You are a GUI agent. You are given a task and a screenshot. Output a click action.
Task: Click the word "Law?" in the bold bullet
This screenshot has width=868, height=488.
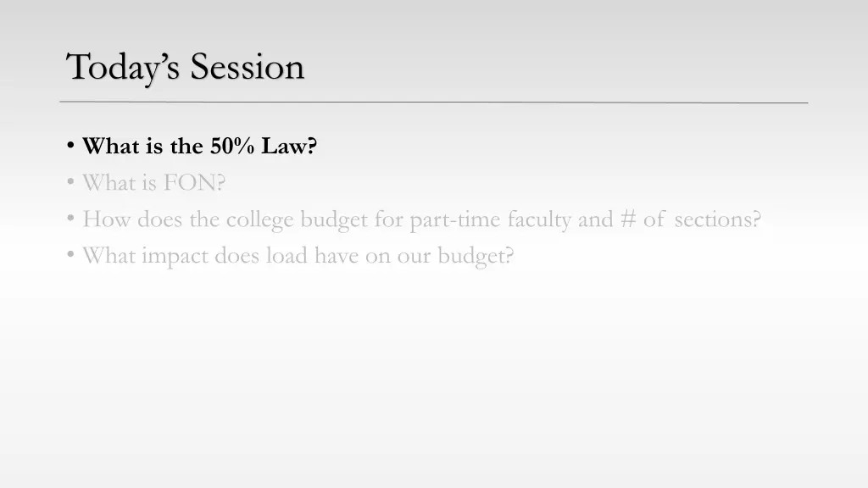289,146
